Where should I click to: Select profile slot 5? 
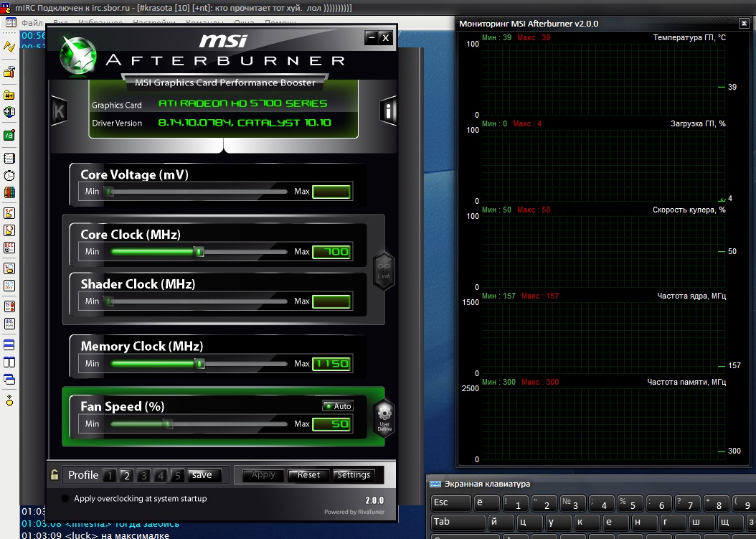pos(177,475)
